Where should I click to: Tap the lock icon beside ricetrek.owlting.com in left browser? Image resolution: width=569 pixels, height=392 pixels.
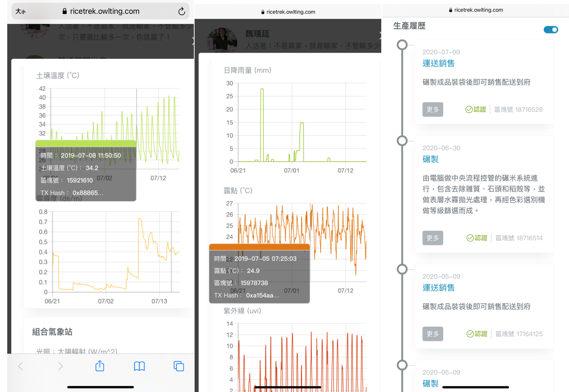(65, 11)
